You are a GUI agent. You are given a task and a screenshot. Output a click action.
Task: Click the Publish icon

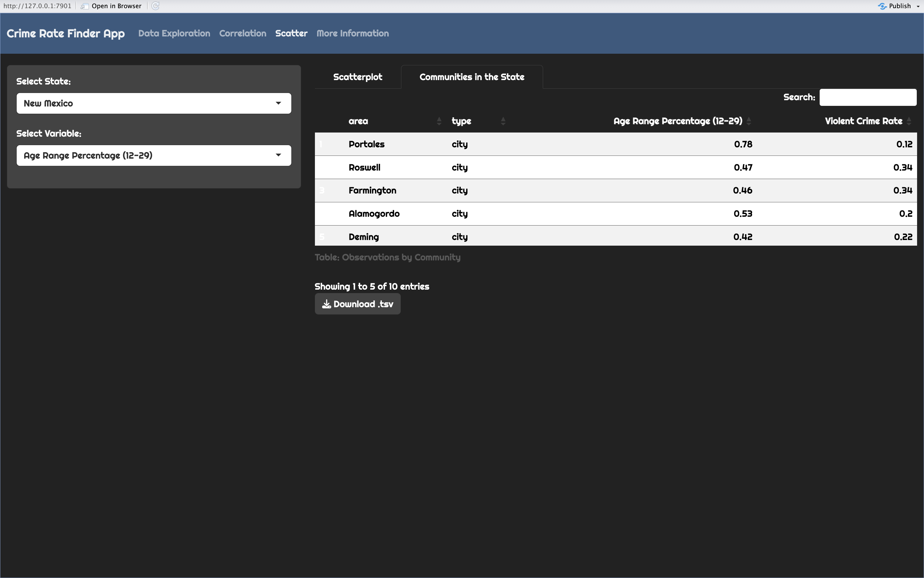click(882, 6)
